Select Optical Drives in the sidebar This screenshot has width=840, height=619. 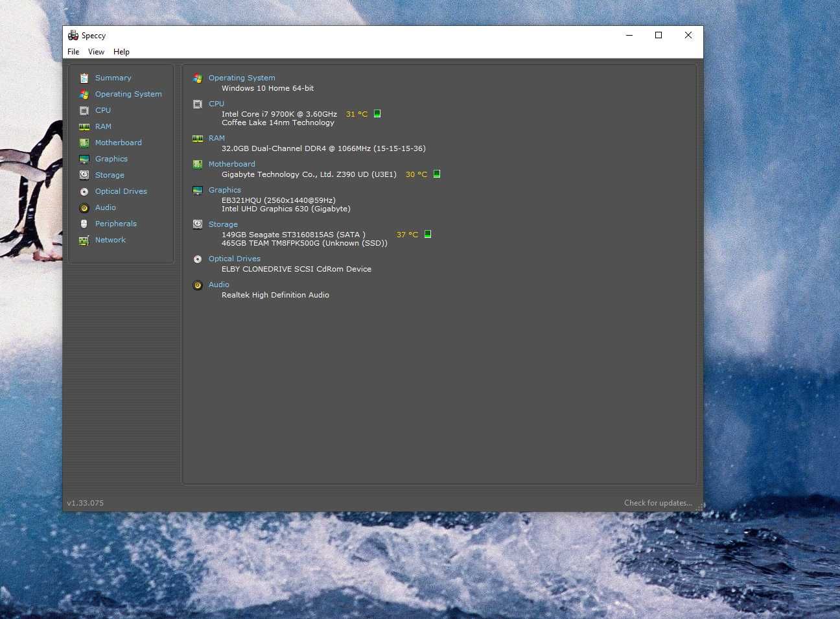[x=121, y=191]
